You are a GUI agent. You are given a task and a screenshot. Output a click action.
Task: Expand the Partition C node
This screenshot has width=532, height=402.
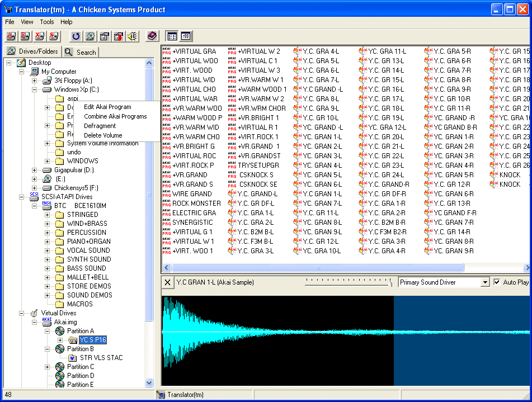pyautogui.click(x=47, y=367)
